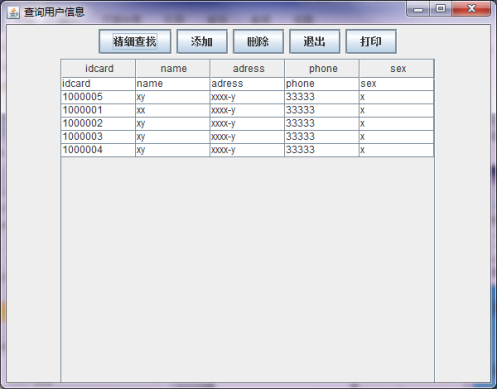The height and width of the screenshot is (390, 497).
Task: Click name cell 'xx' in row 1000001
Action: click(x=173, y=110)
